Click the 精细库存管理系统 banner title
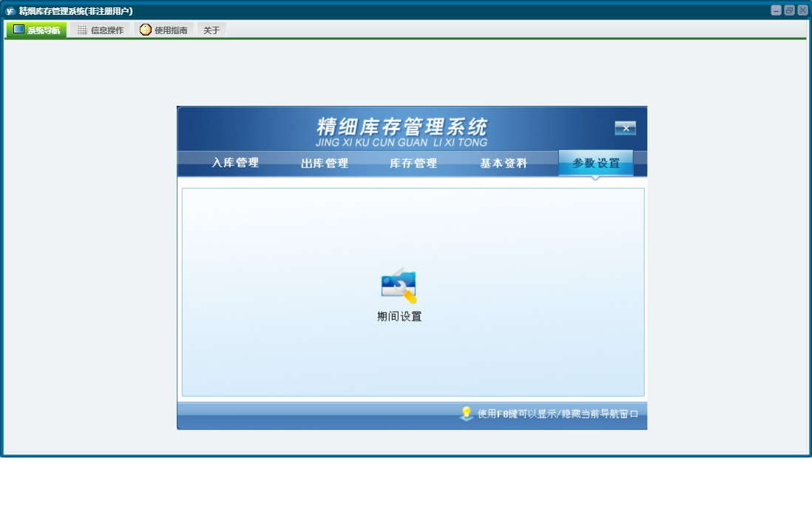The width and height of the screenshot is (812, 530). [x=402, y=127]
